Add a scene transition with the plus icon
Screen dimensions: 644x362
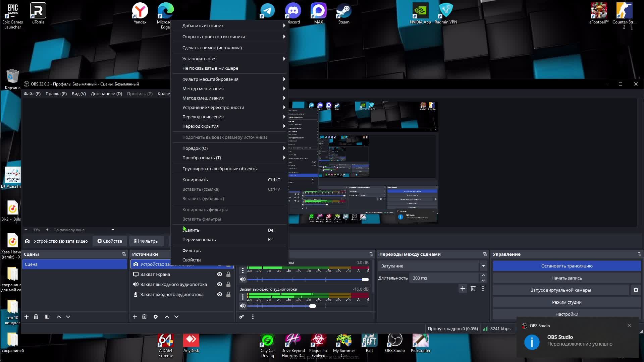tap(463, 289)
